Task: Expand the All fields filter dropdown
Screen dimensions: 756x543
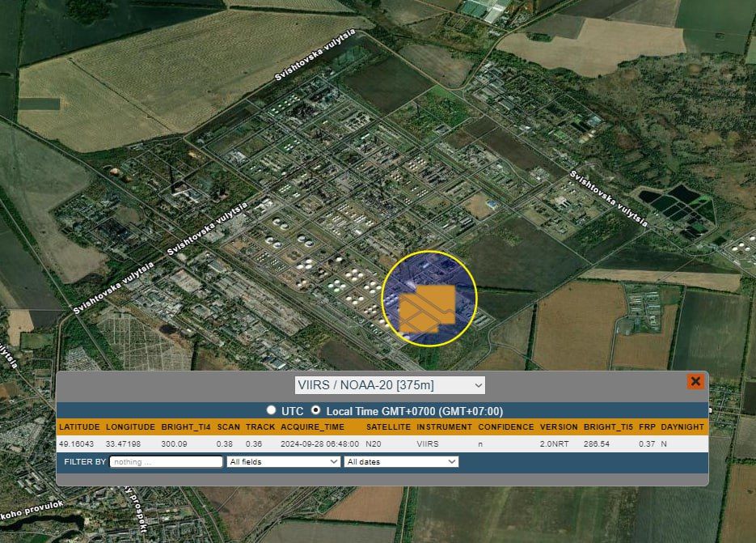Action: click(x=283, y=461)
